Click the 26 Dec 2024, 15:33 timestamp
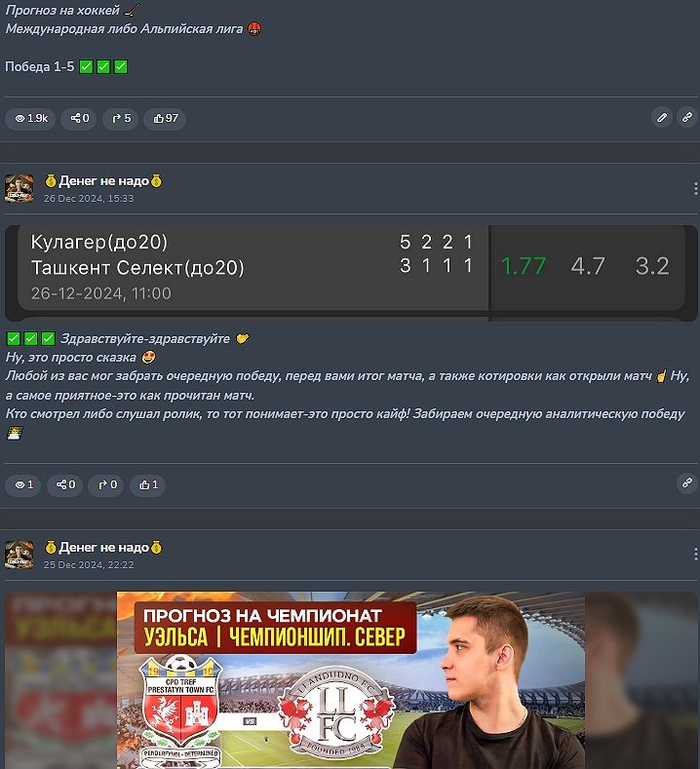 (89, 198)
